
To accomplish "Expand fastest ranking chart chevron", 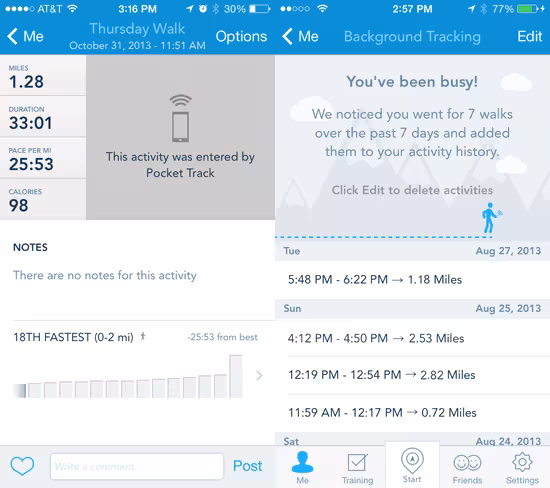I will [x=260, y=375].
